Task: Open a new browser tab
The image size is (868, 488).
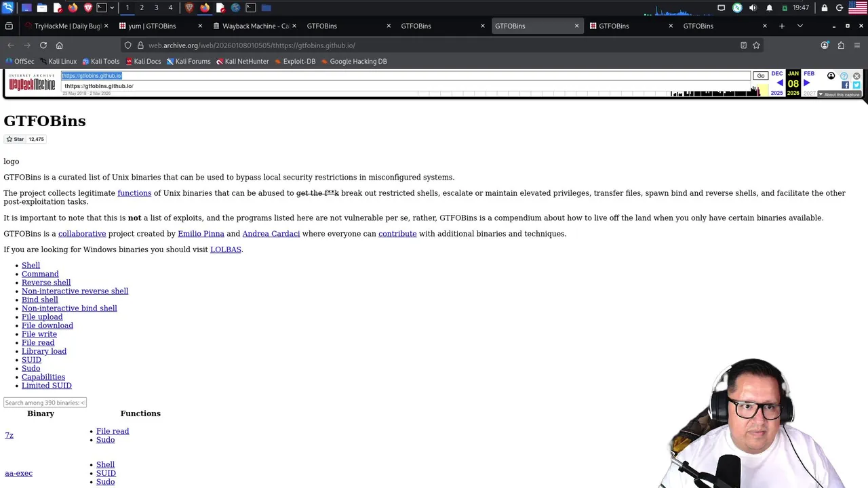Action: 782,26
